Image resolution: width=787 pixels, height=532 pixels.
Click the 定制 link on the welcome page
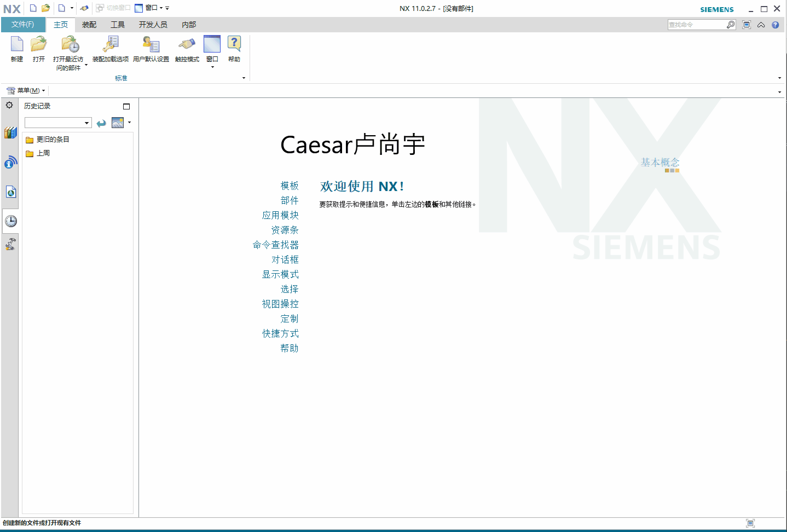click(x=290, y=319)
